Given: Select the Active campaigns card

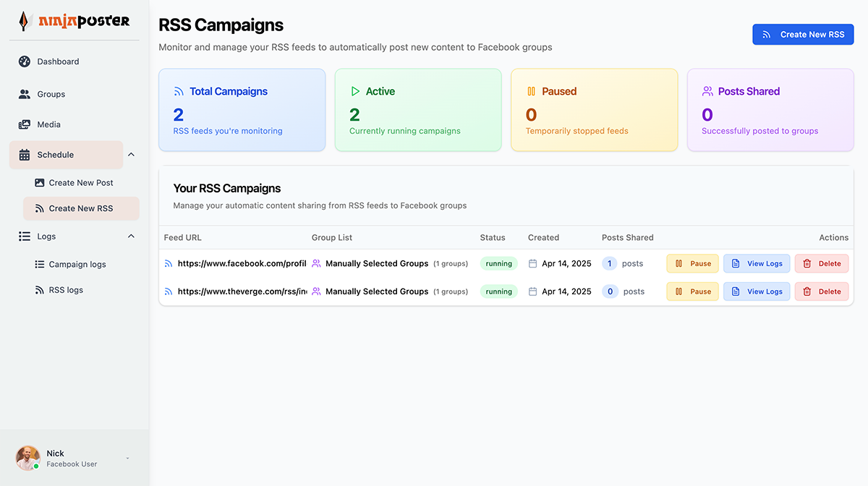Looking at the screenshot, I should click(418, 110).
